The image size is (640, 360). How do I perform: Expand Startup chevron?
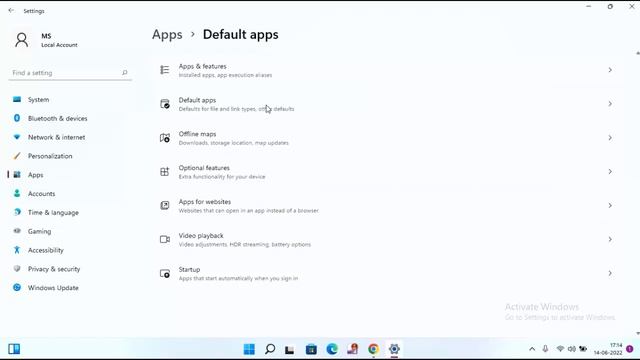[x=610, y=273]
